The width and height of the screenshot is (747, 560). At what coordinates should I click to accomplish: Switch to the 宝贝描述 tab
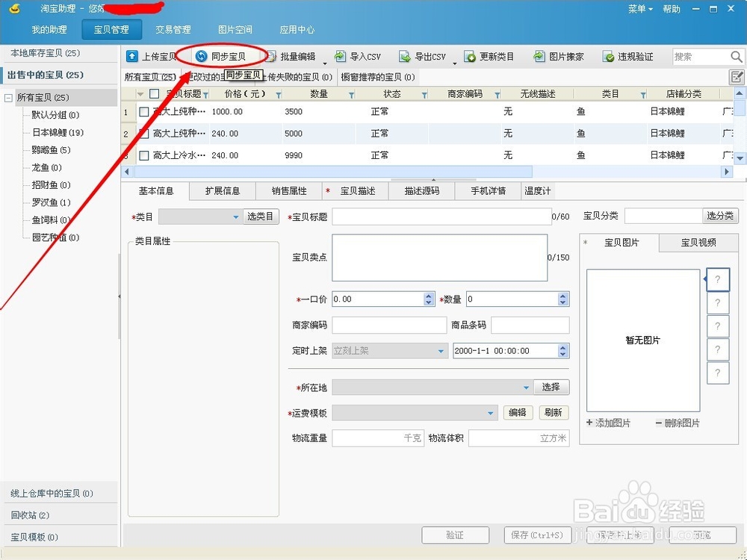(x=355, y=190)
